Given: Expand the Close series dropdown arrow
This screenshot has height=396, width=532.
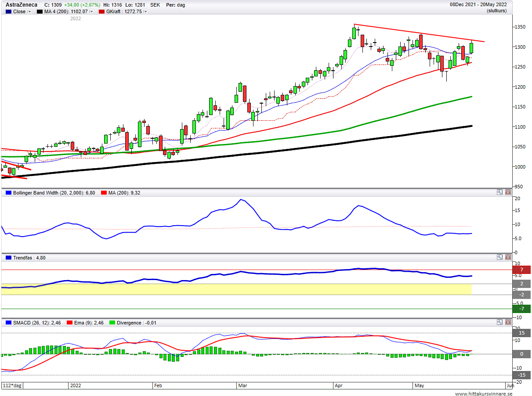Looking at the screenshot, I should tap(29, 12).
